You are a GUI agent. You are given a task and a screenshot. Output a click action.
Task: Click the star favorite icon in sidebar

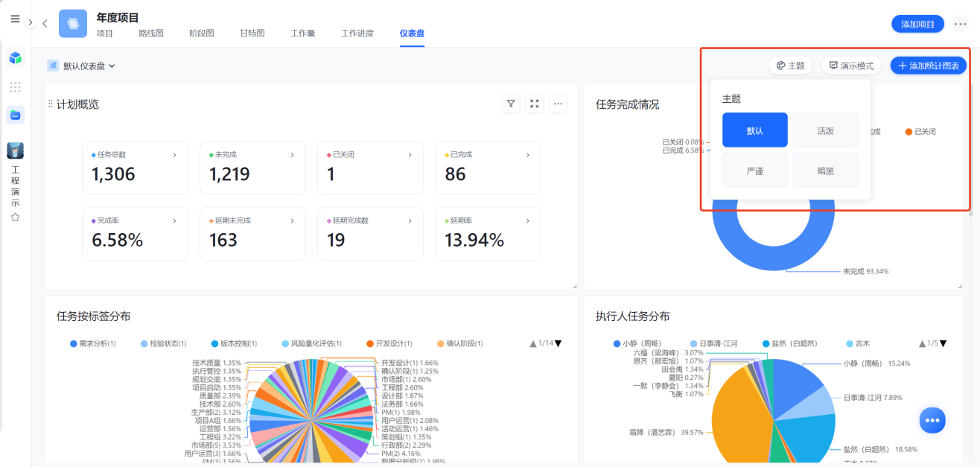(15, 217)
